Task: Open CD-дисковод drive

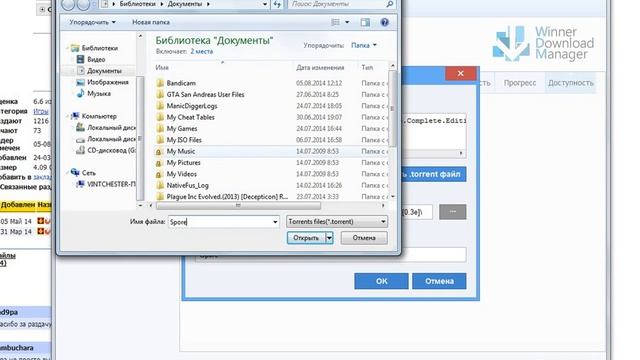Action: click(x=111, y=150)
